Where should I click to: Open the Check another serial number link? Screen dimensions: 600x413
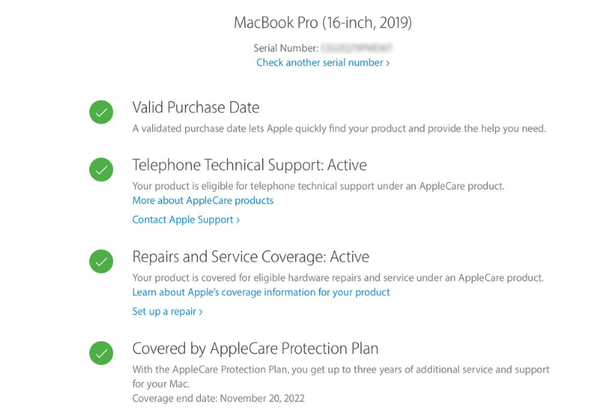(323, 63)
